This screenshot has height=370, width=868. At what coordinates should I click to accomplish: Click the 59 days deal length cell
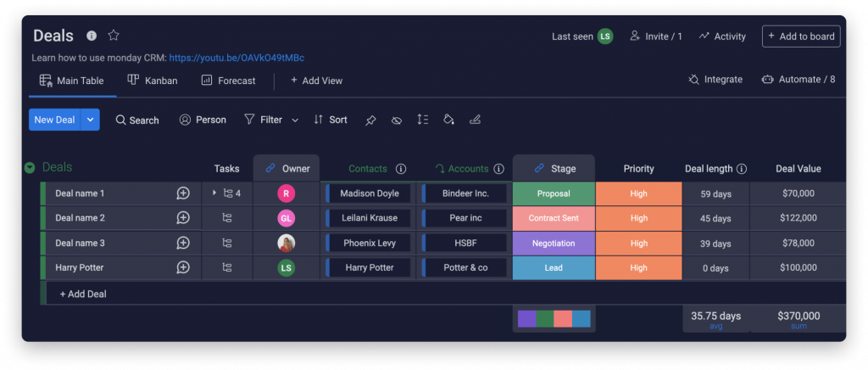point(715,193)
